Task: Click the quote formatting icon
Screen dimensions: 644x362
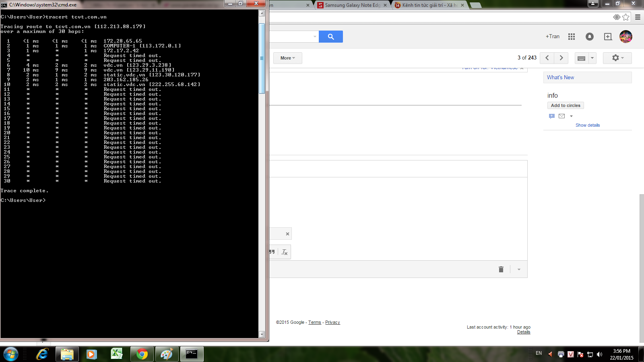Action: 272,252
